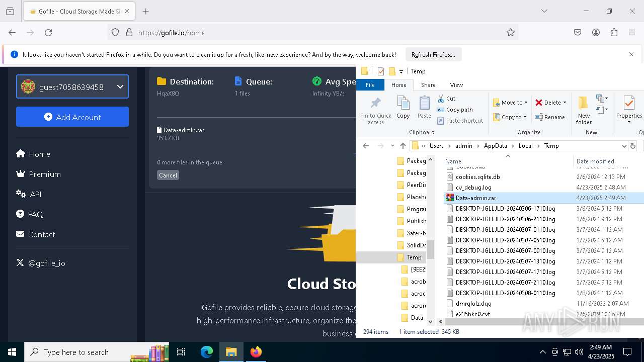The width and height of the screenshot is (644, 362).
Task: Click the Refresh Firefox... button
Action: (433, 54)
